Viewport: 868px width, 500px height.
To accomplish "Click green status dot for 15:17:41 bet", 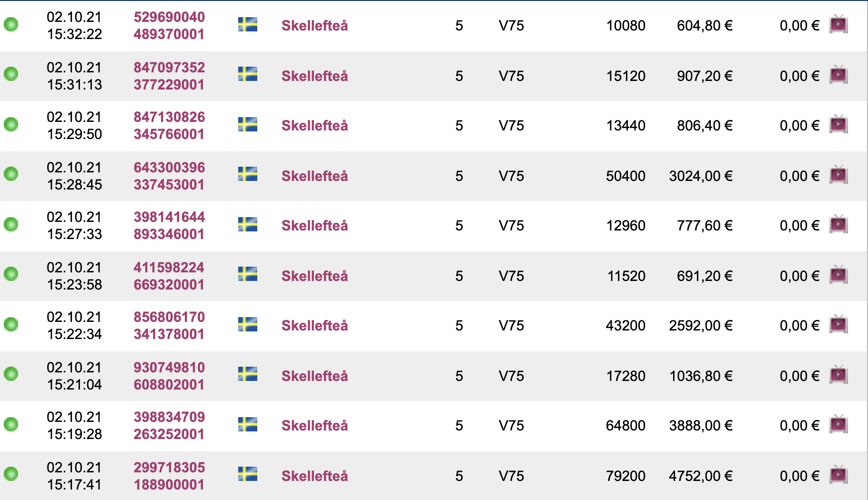I will coord(11,474).
